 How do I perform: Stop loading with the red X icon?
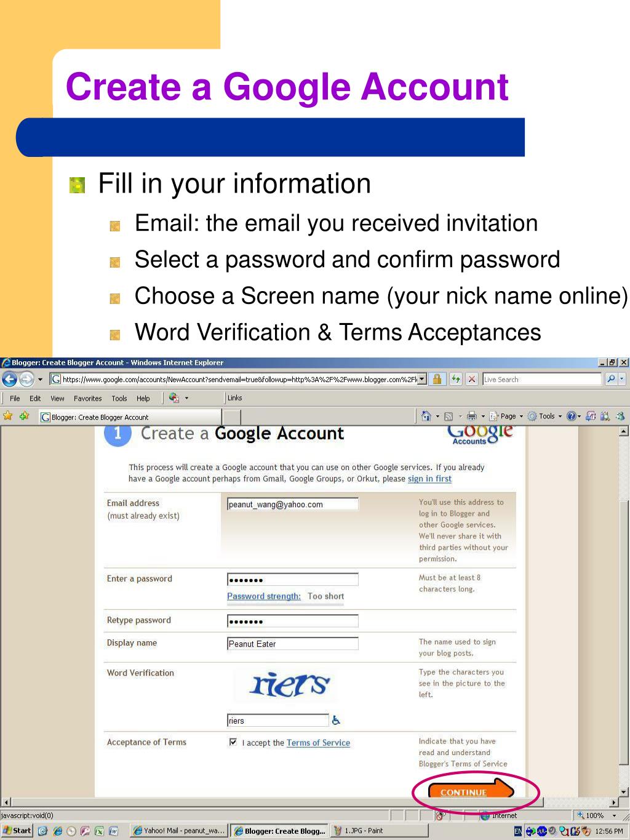point(471,380)
